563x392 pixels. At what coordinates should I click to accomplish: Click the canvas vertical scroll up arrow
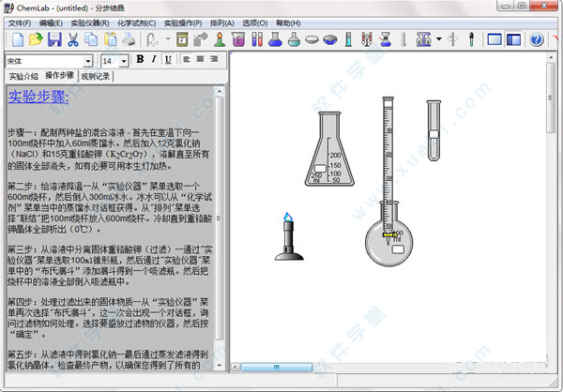[551, 57]
